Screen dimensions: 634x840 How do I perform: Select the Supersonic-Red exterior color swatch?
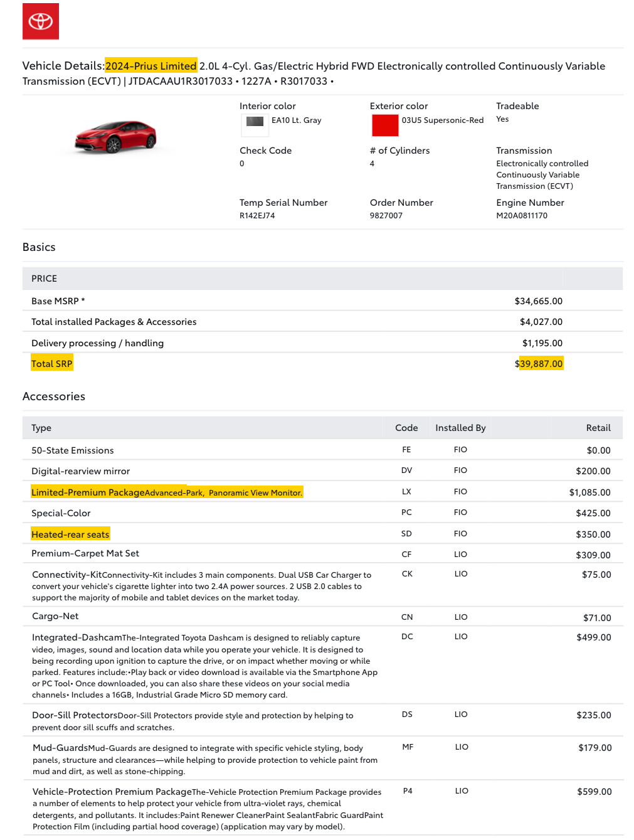tap(384, 125)
